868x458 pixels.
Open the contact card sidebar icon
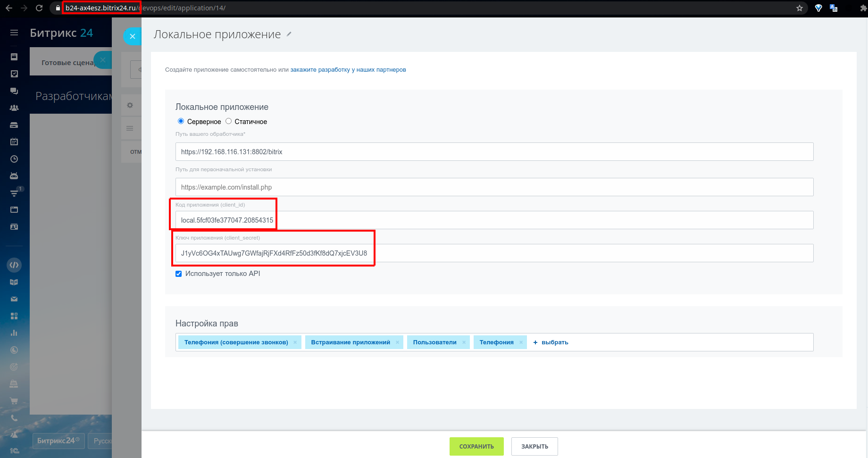[14, 227]
